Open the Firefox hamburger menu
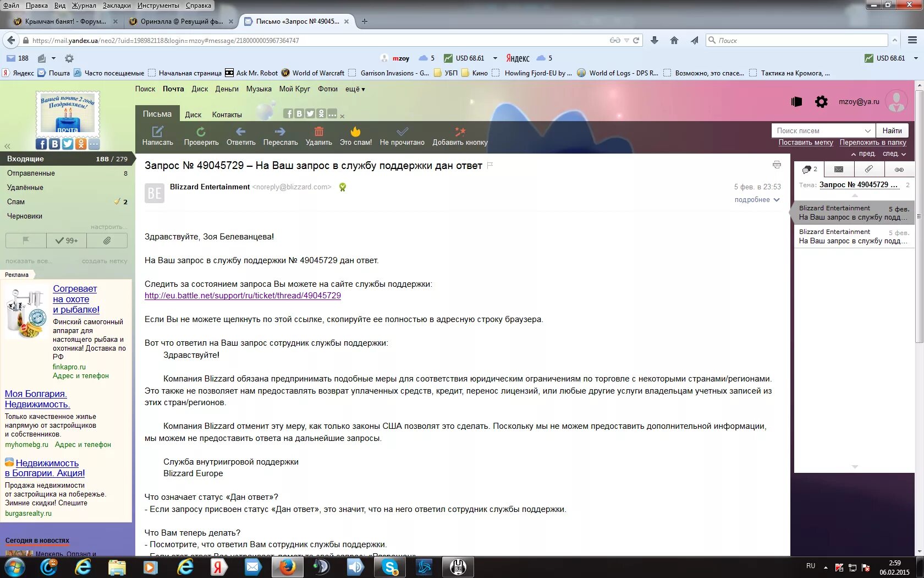The width and height of the screenshot is (924, 578). [x=912, y=40]
